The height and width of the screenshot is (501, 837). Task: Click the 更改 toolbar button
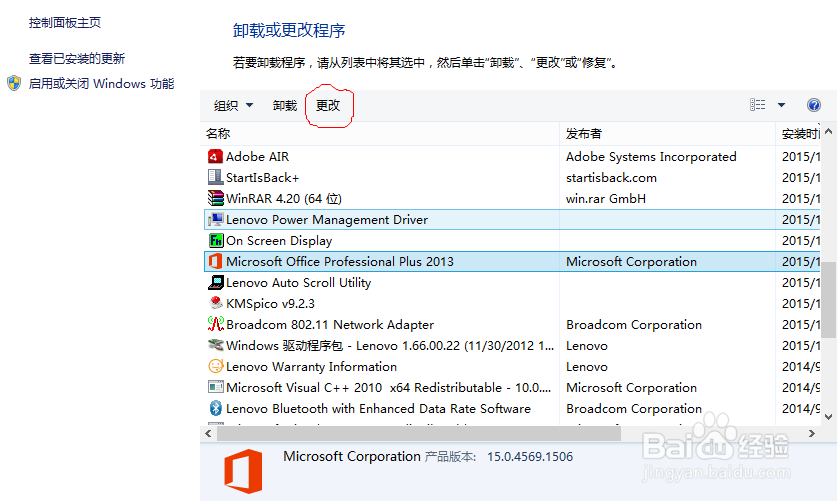(x=328, y=105)
